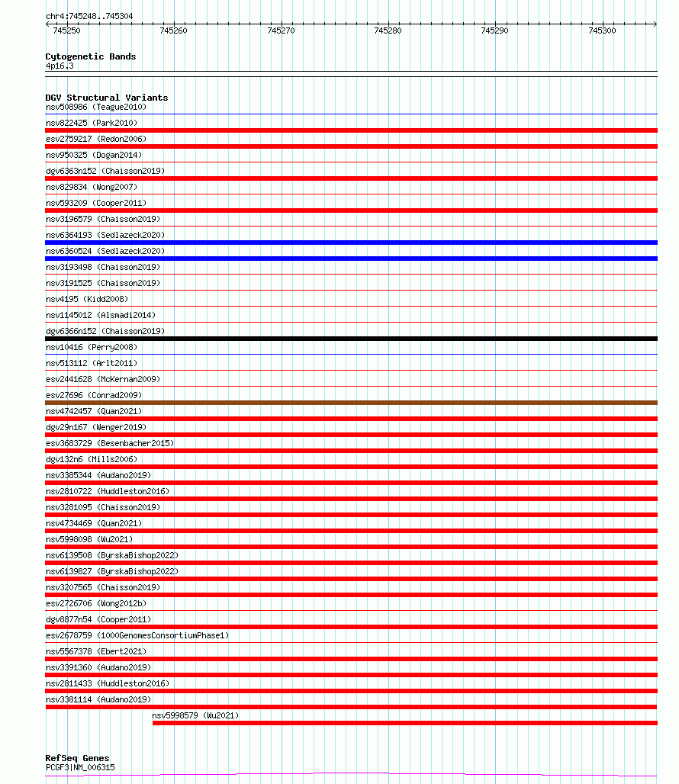Screen dimensions: 679x784
Task: Click the blue bar below nsv6360524
Action: tap(351, 259)
